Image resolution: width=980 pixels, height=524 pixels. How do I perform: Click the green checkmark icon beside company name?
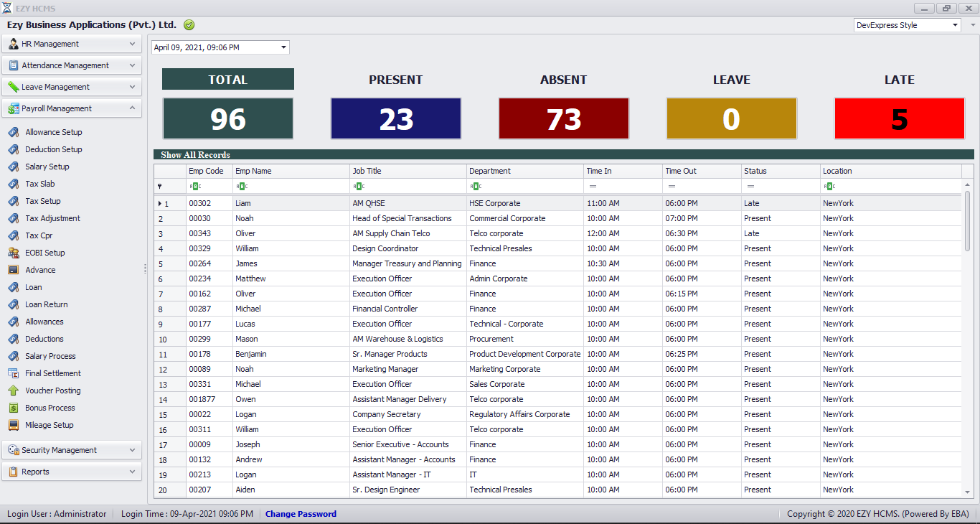click(x=189, y=25)
